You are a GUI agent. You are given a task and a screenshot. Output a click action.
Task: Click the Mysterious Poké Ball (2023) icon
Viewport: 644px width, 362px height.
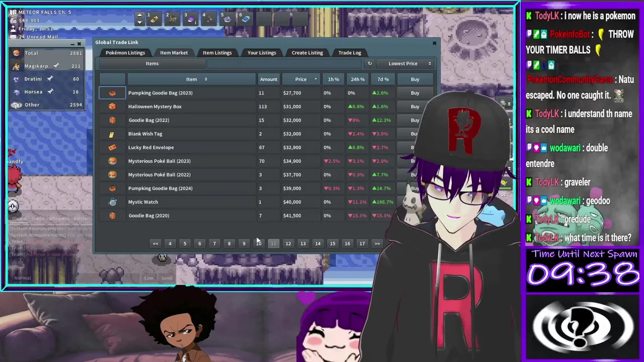pyautogui.click(x=112, y=161)
